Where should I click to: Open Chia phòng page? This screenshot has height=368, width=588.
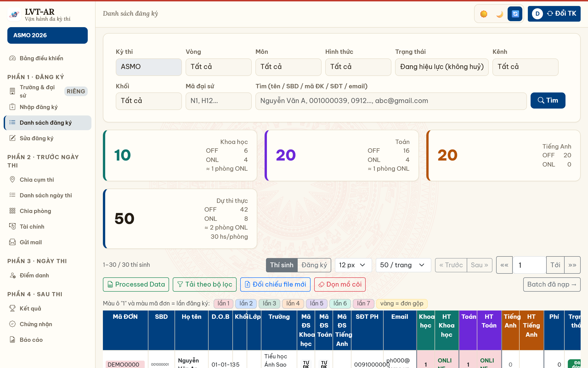click(x=47, y=211)
